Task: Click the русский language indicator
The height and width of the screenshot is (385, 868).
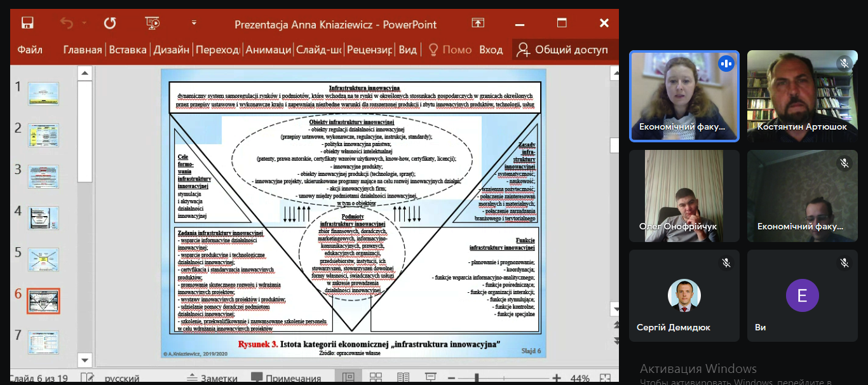Action: pyautogui.click(x=123, y=379)
